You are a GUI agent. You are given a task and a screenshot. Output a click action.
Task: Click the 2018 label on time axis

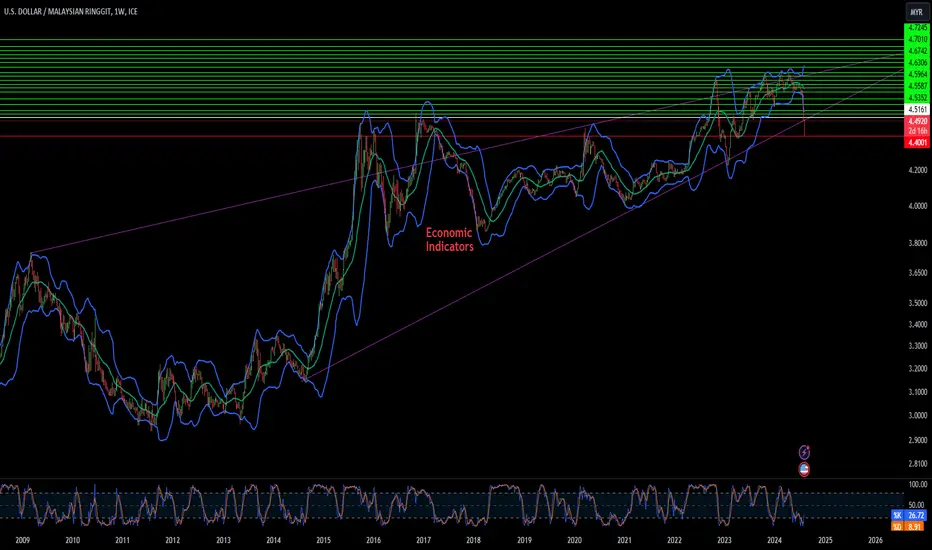(473, 540)
